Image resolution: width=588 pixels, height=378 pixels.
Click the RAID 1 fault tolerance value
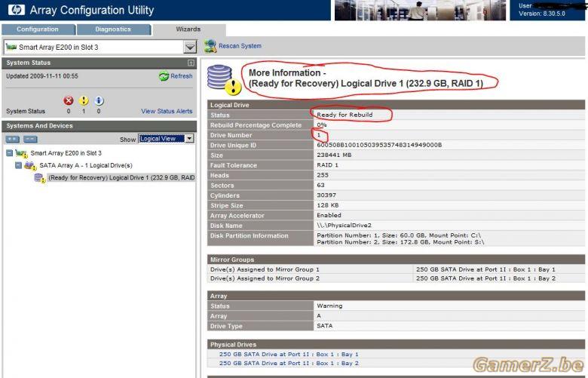[x=327, y=164]
